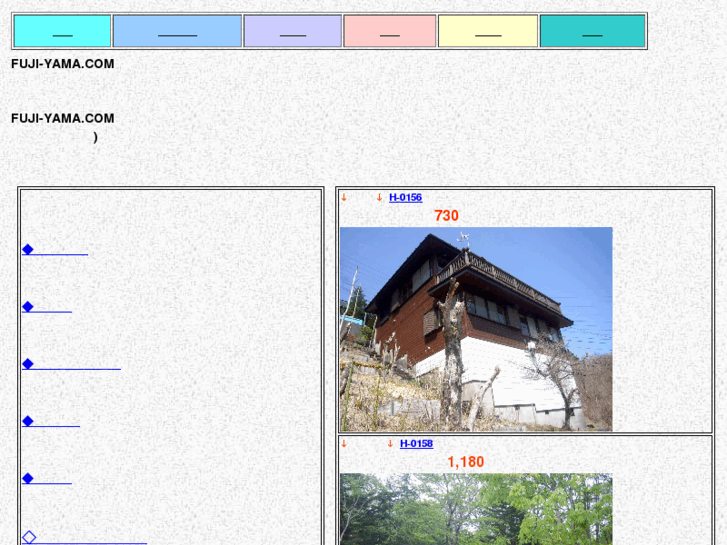Screen dimensions: 727x545
Task: View the brown wooden house photo
Action: 476,329
